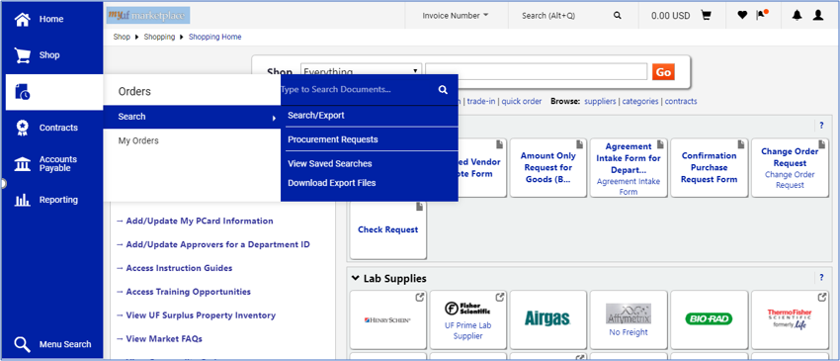The width and height of the screenshot is (840, 361).
Task: Select the Orders document-clock sidebar icon
Action: coord(22,92)
